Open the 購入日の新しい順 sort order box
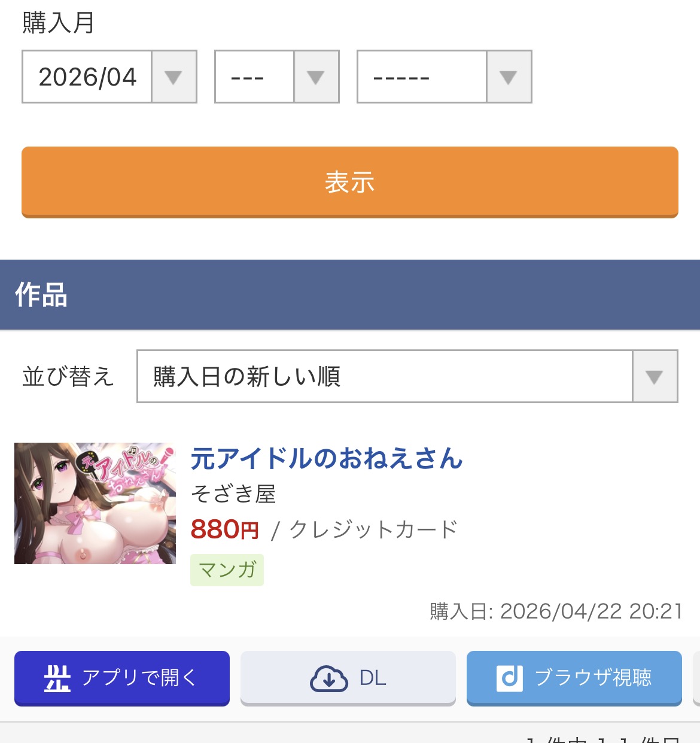Image resolution: width=700 pixels, height=743 pixels. click(407, 376)
